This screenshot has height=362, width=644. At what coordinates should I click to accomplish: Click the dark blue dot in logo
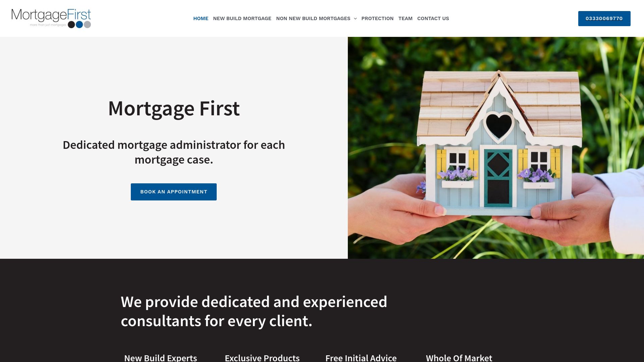79,24
